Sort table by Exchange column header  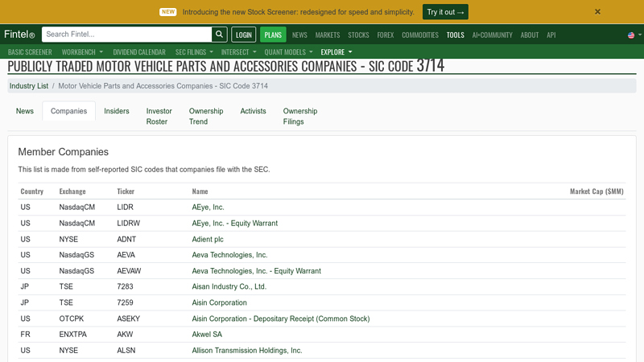coord(72,191)
